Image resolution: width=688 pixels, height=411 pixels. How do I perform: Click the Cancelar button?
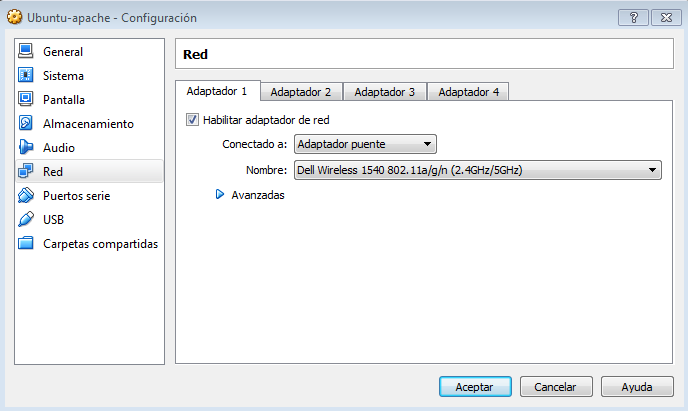coord(555,387)
